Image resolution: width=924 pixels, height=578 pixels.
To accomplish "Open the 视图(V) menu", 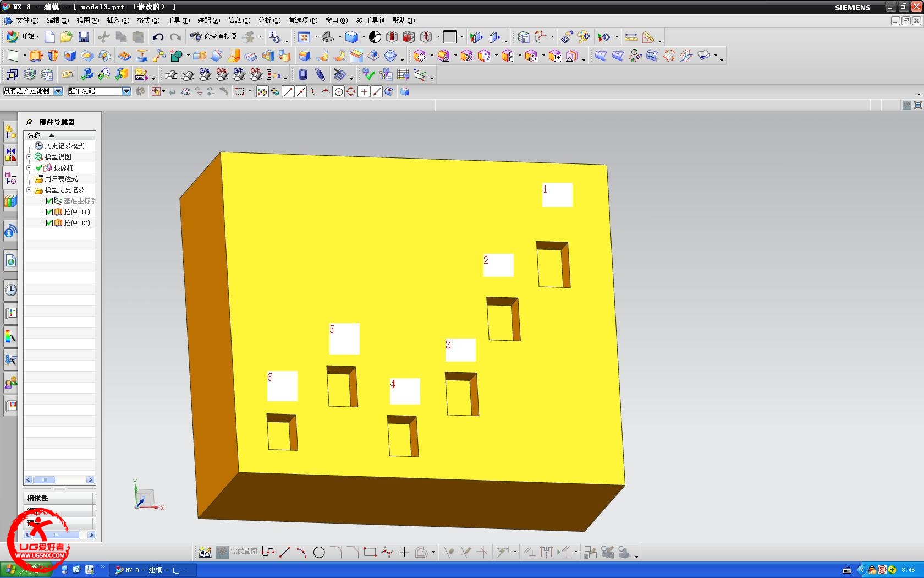I will (87, 20).
